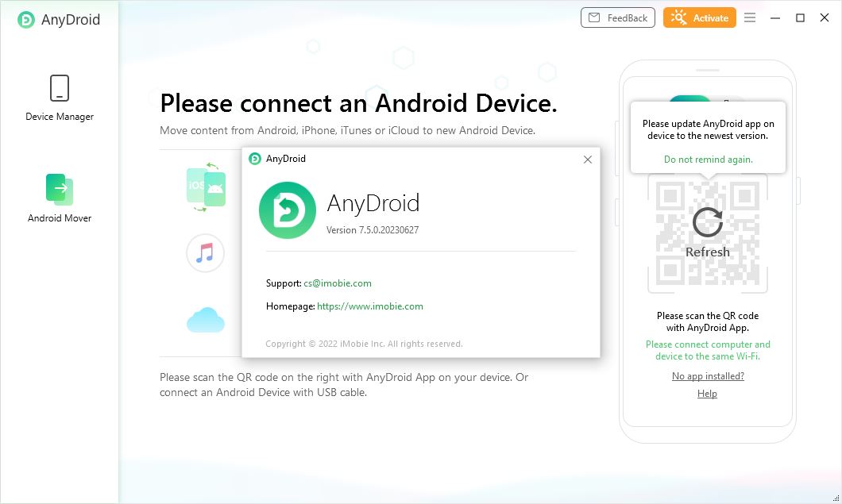Click the cs@imobie.com support email link

(x=338, y=283)
